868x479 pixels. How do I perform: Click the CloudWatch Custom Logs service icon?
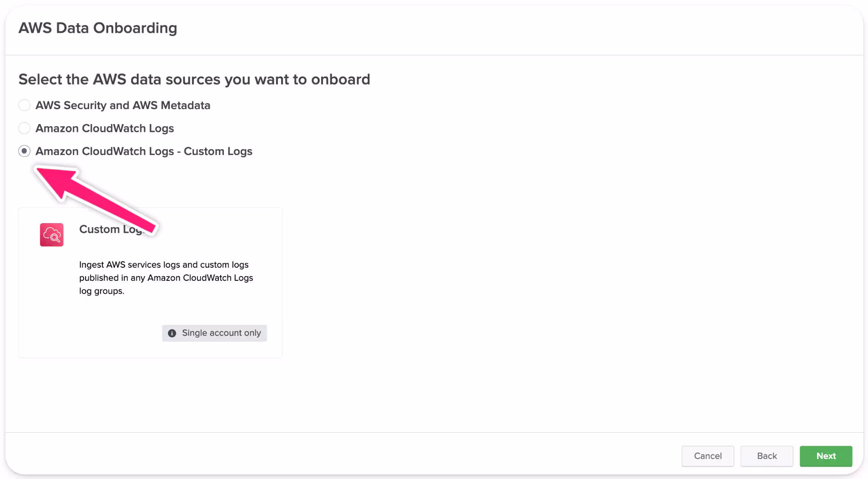[52, 235]
